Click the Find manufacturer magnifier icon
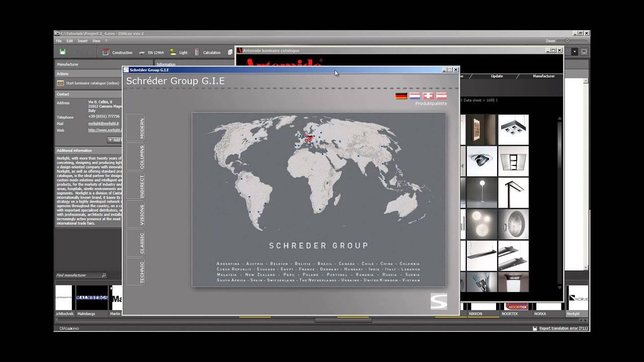This screenshot has width=644, height=362. pyautogui.click(x=104, y=275)
